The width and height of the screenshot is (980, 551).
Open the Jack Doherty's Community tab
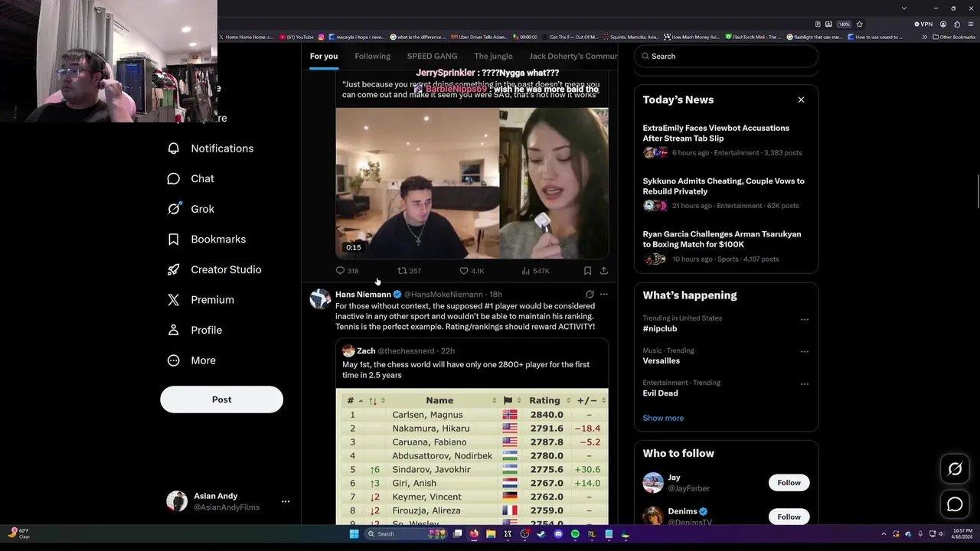click(573, 57)
